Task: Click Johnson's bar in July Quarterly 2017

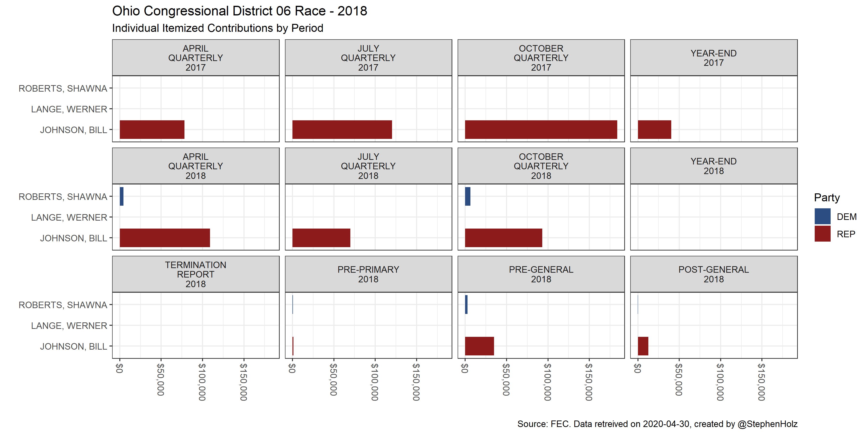Action: (342, 130)
